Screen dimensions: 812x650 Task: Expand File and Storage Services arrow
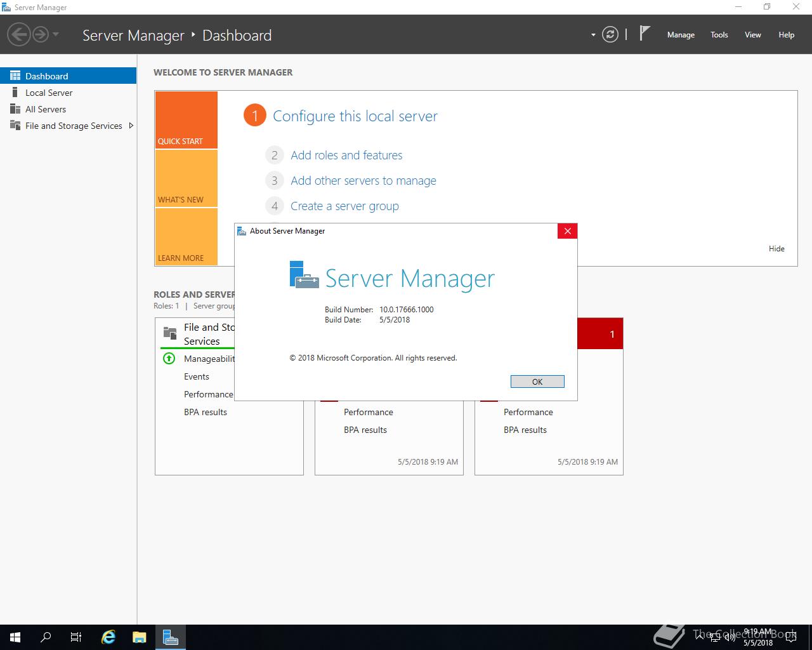tap(131, 126)
